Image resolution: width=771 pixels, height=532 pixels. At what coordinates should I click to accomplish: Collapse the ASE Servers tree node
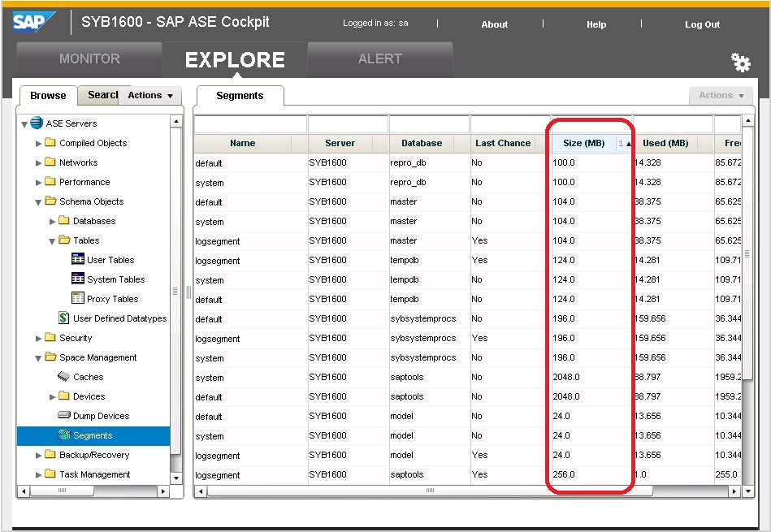coord(24,124)
